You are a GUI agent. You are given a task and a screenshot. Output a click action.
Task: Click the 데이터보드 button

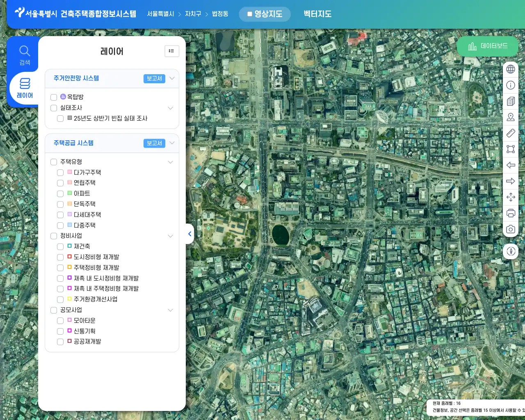pos(488,46)
